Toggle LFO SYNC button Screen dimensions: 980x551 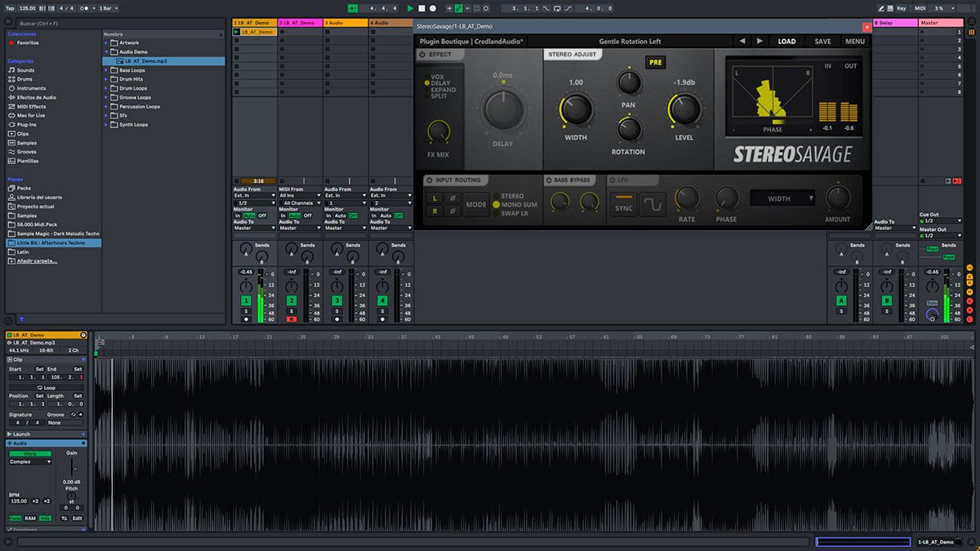click(624, 204)
